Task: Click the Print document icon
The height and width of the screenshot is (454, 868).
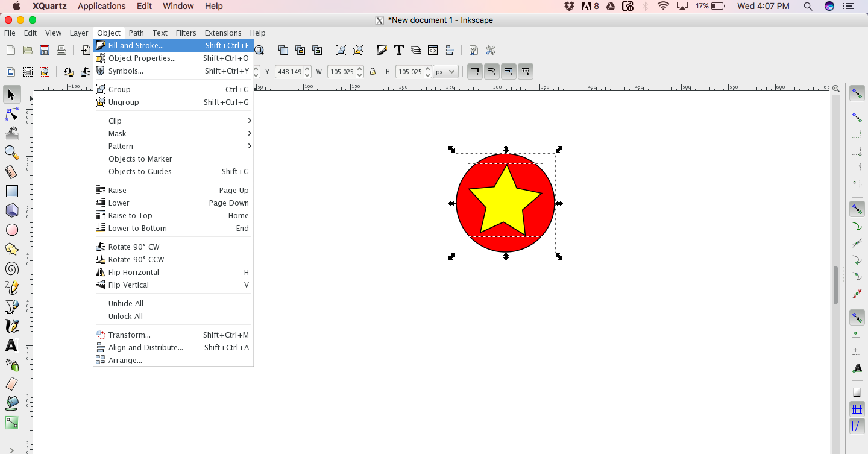Action: coord(61,50)
